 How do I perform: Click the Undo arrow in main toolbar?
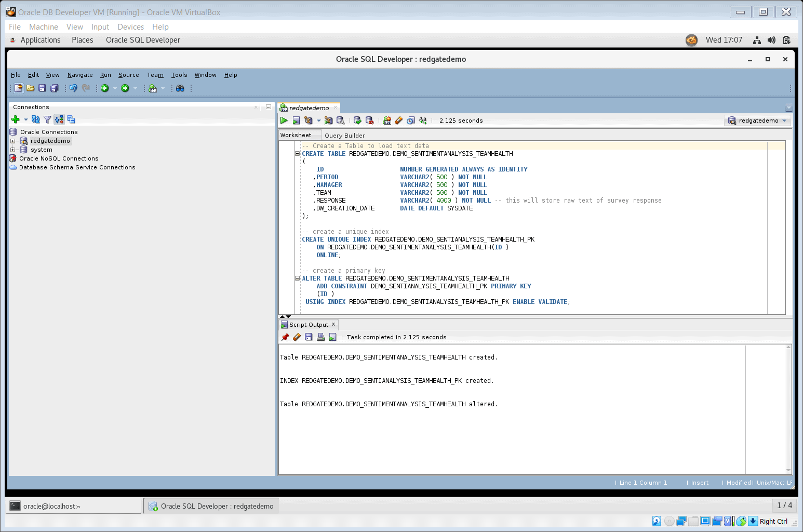[73, 88]
